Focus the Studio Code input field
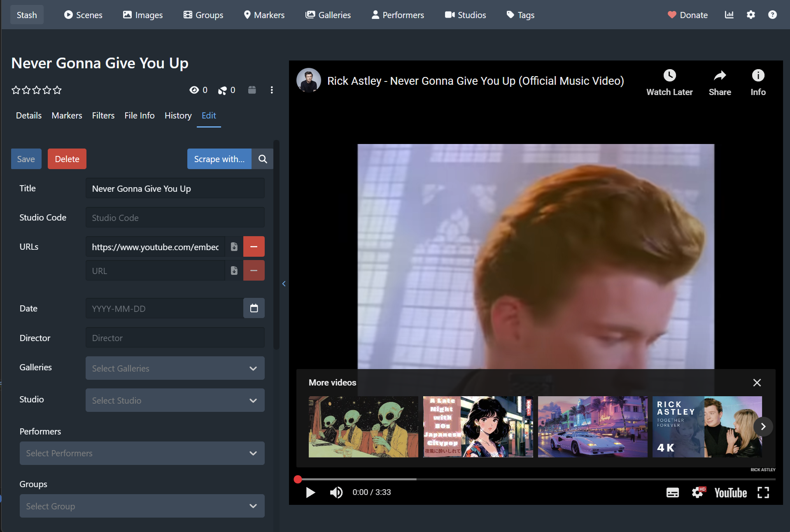The image size is (790, 532). pyautogui.click(x=175, y=218)
